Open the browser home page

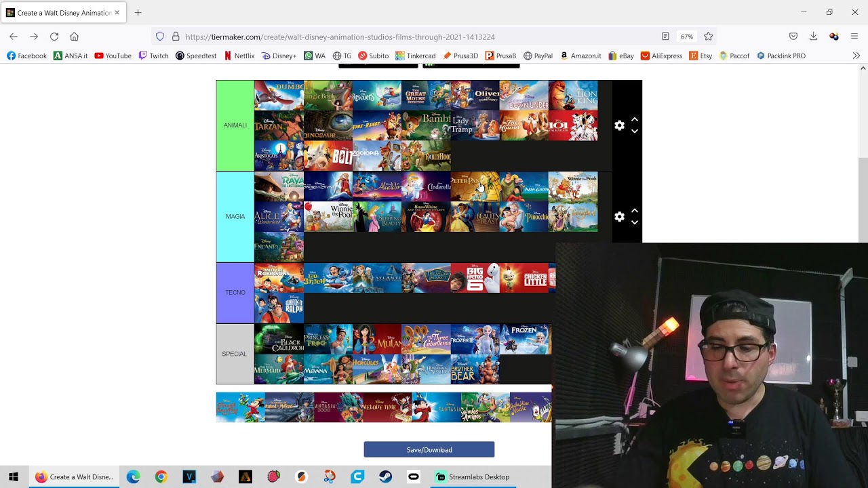pos(75,37)
